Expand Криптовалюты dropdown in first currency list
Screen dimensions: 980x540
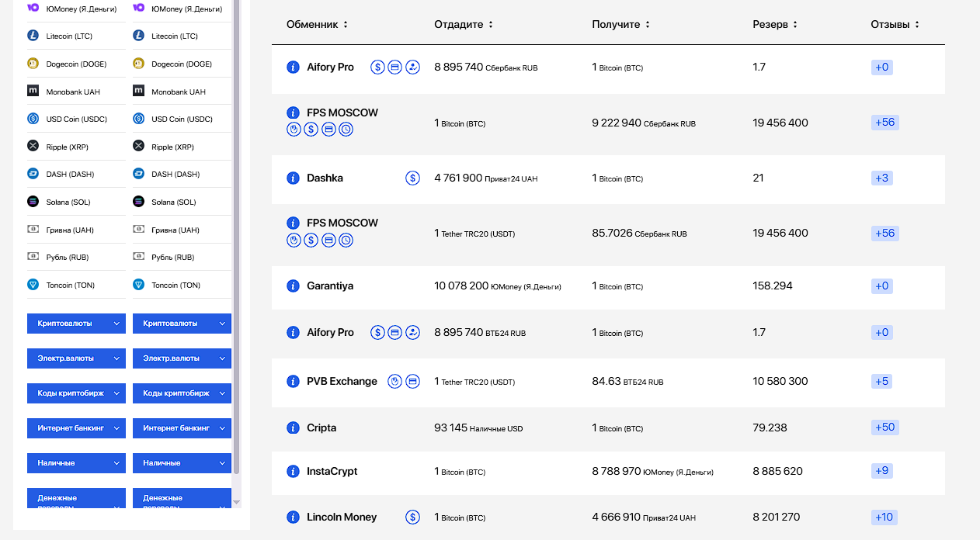coord(76,324)
